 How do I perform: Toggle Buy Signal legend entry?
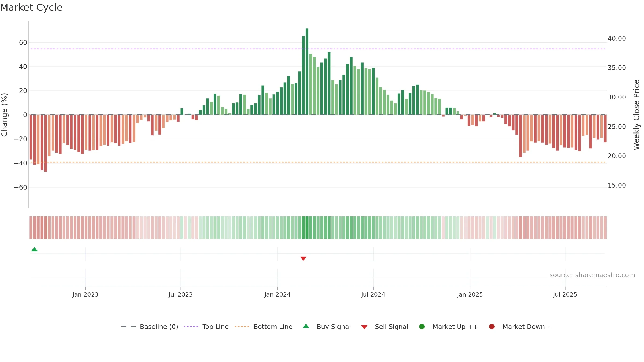(327, 327)
